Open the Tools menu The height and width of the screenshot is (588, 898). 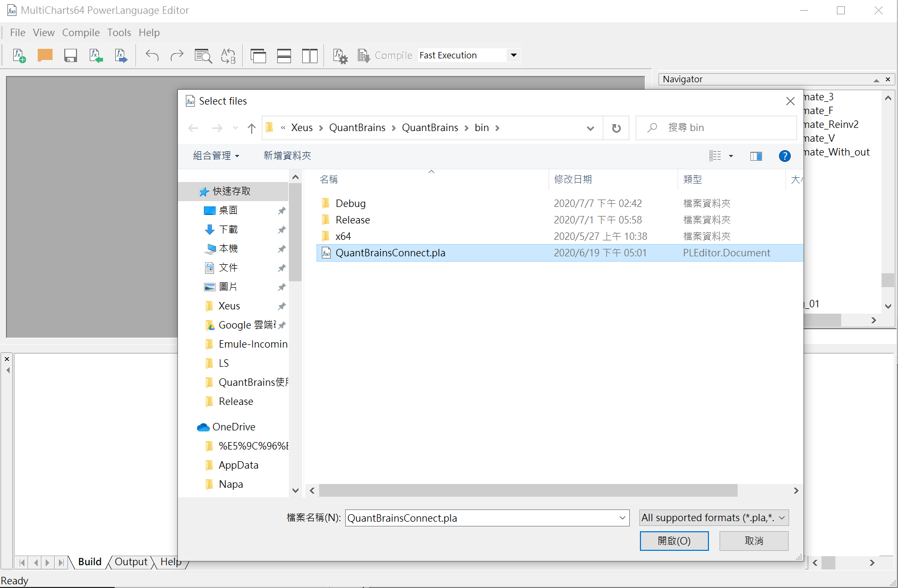[119, 32]
